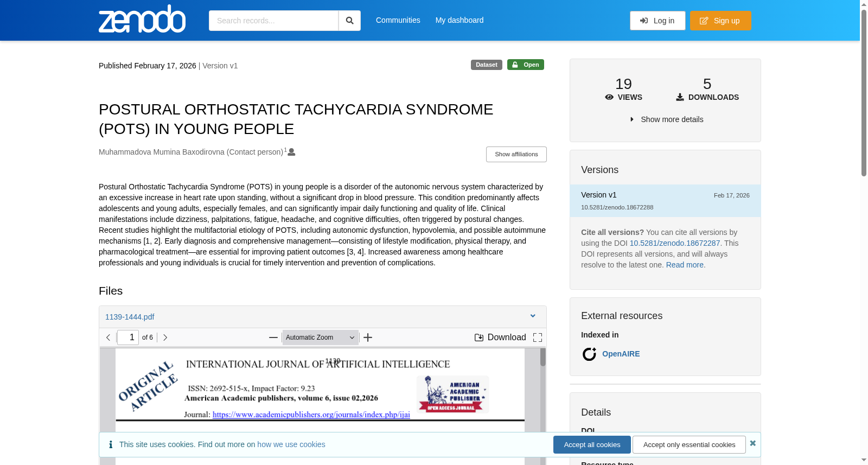This screenshot has height=465, width=868.
Task: Click the Open access badge
Action: tap(526, 65)
